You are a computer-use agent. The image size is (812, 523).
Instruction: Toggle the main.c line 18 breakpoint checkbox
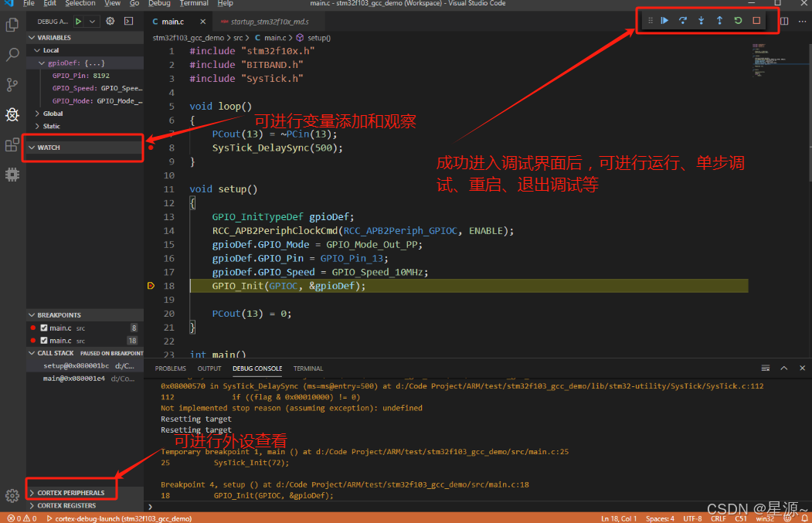pos(44,340)
